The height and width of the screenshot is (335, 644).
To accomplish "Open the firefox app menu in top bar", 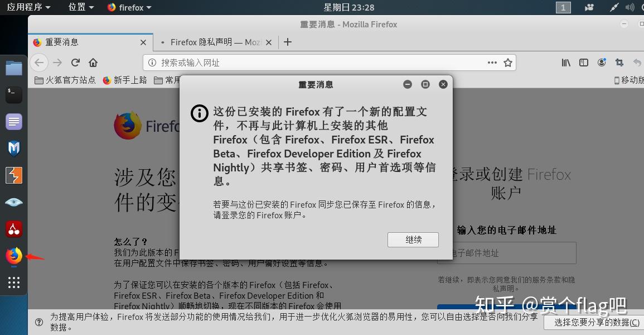I will point(129,7).
